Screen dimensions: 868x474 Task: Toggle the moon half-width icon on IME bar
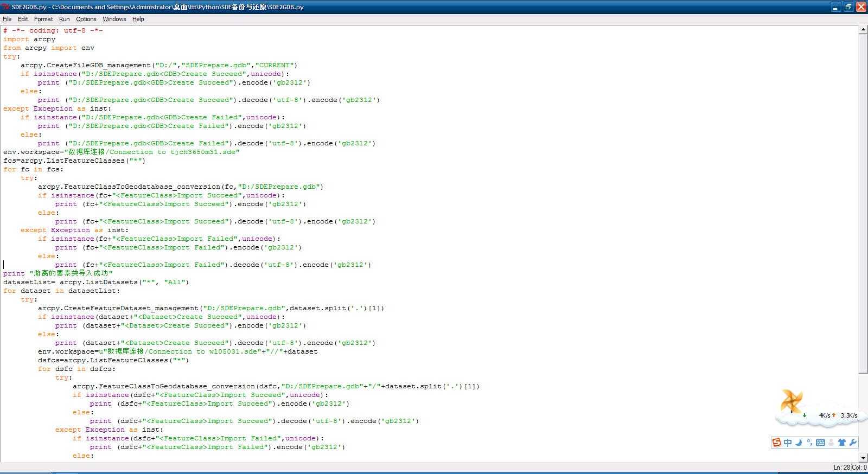[799, 443]
